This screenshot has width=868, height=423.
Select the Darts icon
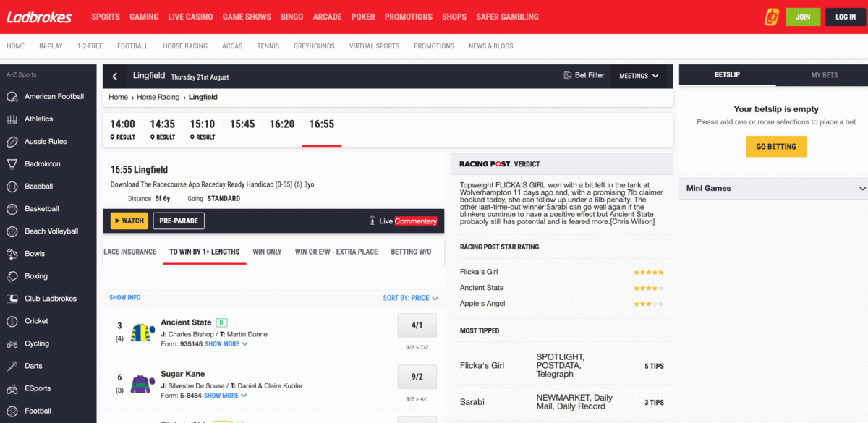pyautogui.click(x=12, y=366)
